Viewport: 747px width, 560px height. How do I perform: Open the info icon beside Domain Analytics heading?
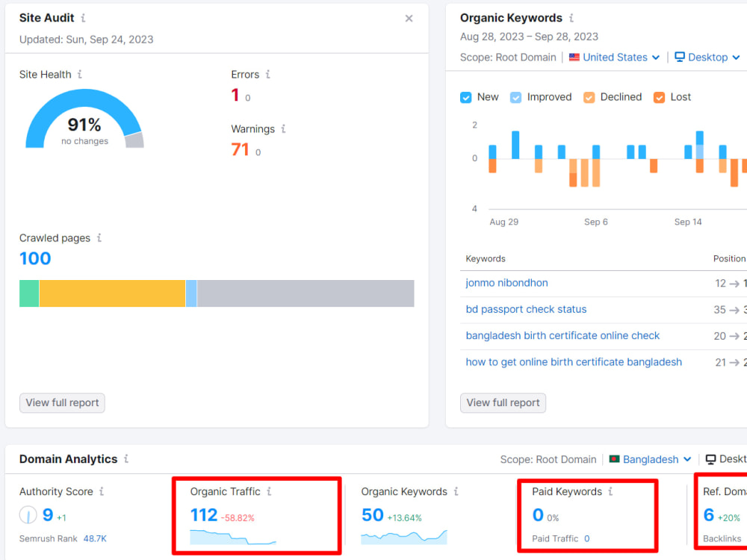tap(126, 458)
